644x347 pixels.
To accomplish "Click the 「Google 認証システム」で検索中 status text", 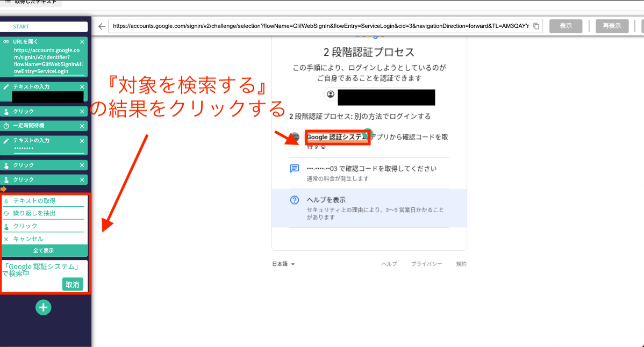I will pos(40,270).
